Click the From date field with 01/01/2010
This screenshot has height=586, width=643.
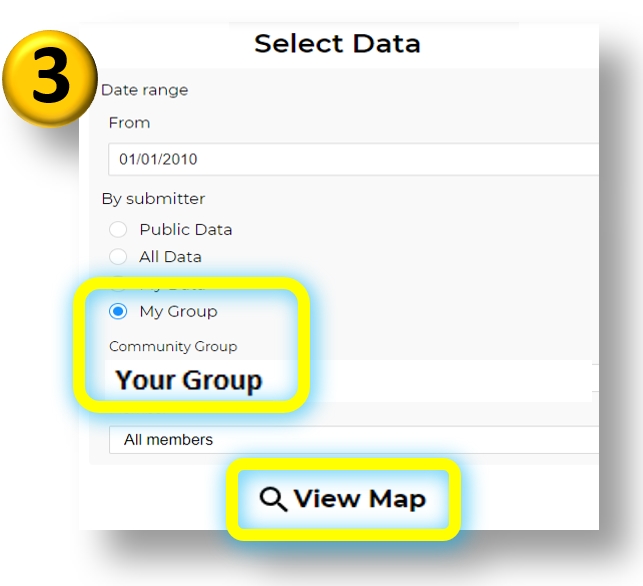353,159
